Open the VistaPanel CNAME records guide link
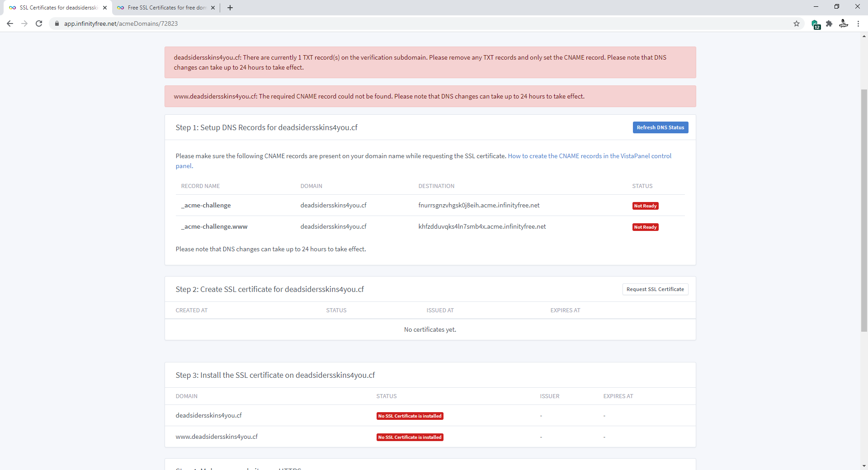 coord(589,156)
